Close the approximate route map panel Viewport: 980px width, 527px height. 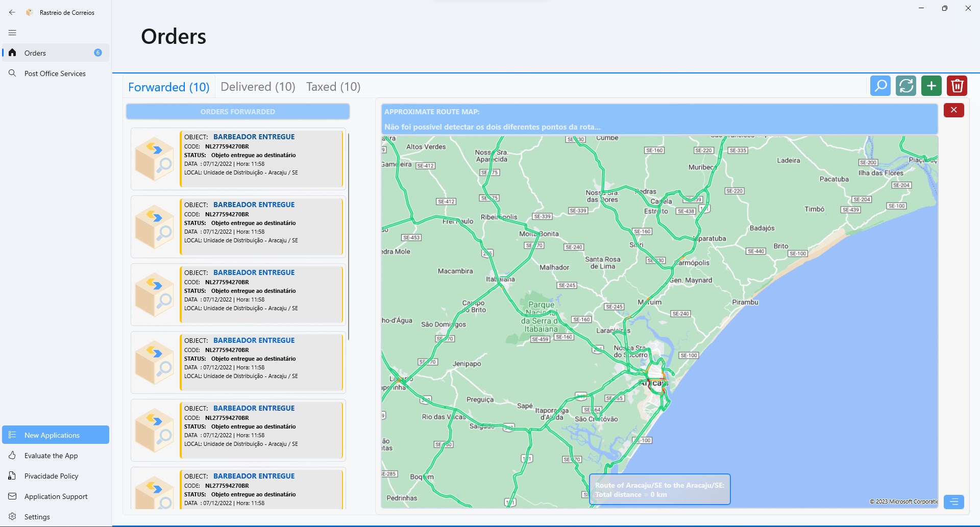[x=953, y=110]
